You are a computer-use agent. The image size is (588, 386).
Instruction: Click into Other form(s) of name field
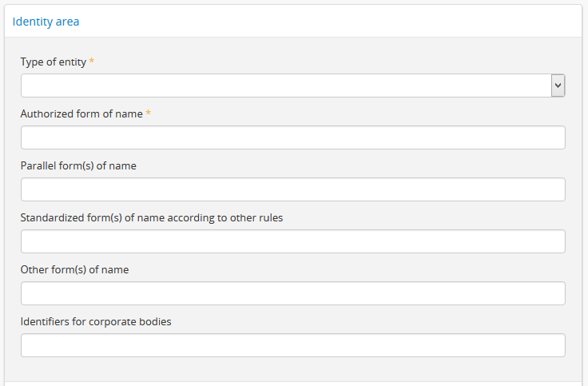pos(292,293)
